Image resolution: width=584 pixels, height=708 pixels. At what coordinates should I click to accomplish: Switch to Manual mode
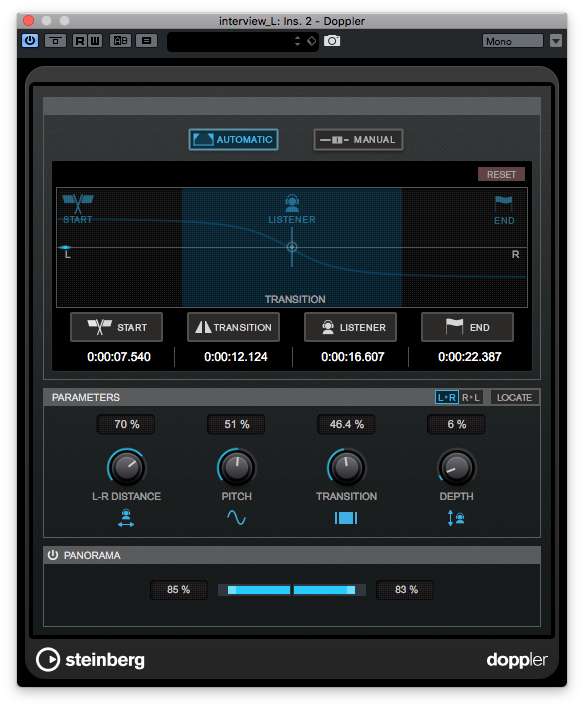pos(358,140)
